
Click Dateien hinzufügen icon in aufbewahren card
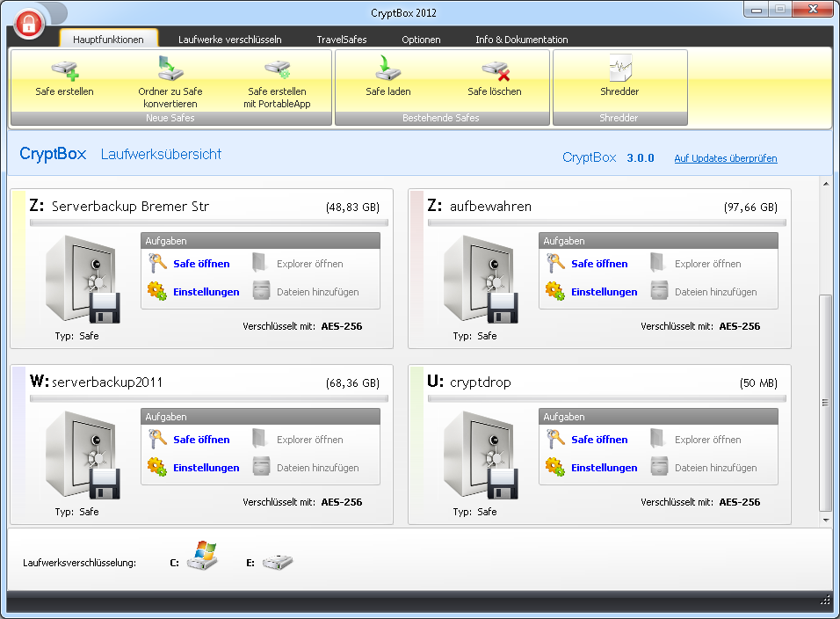[x=660, y=290]
